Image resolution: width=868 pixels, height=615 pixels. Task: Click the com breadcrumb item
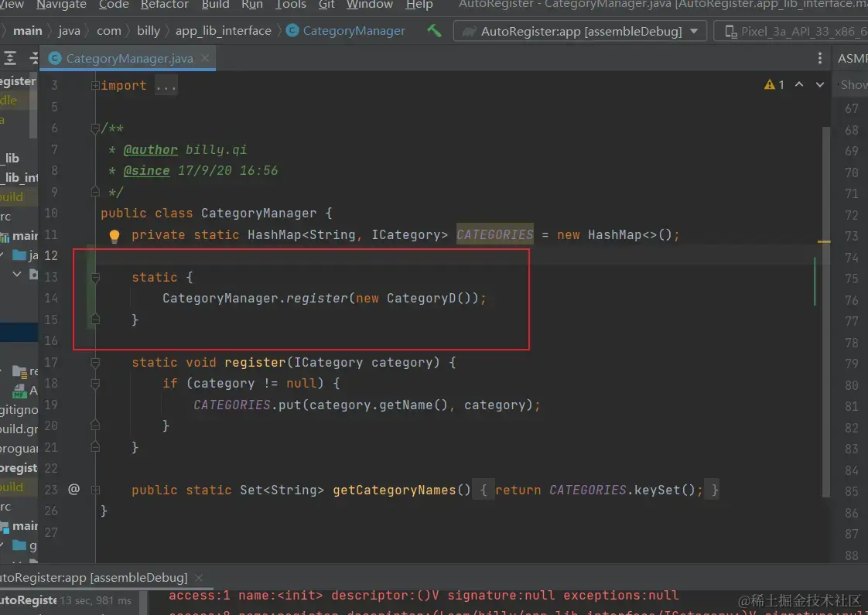coord(108,31)
